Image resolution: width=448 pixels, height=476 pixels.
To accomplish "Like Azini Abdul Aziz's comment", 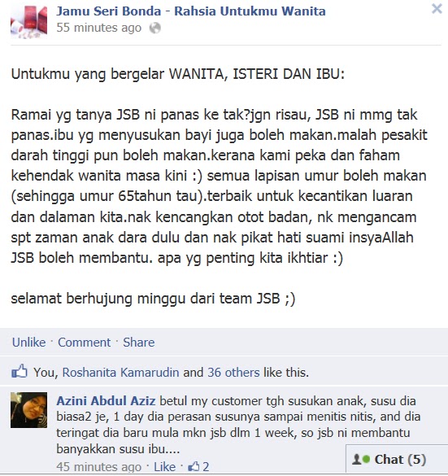I will click(x=165, y=466).
